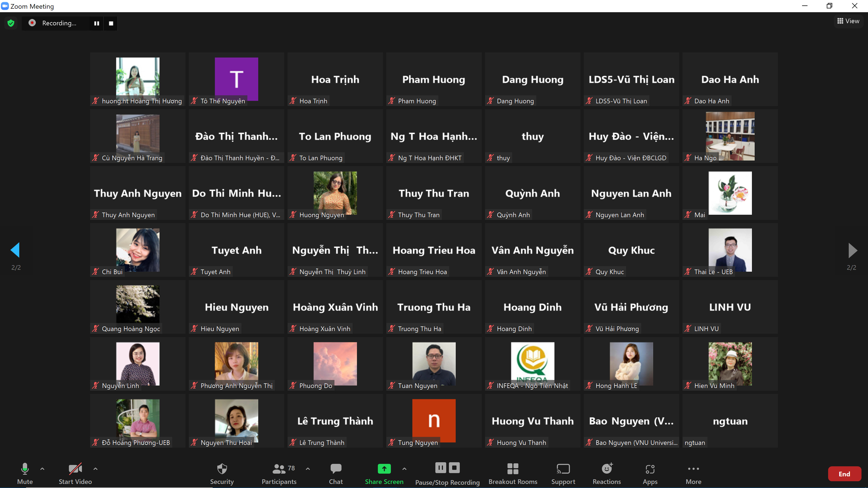Viewport: 868px width, 488px height.
Task: Start Video from toolbar
Action: click(x=75, y=473)
